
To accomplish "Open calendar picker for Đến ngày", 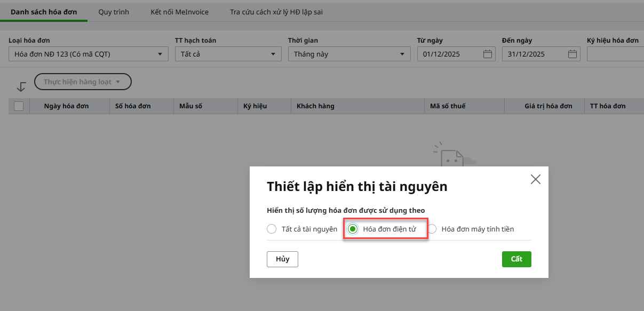I will (573, 54).
